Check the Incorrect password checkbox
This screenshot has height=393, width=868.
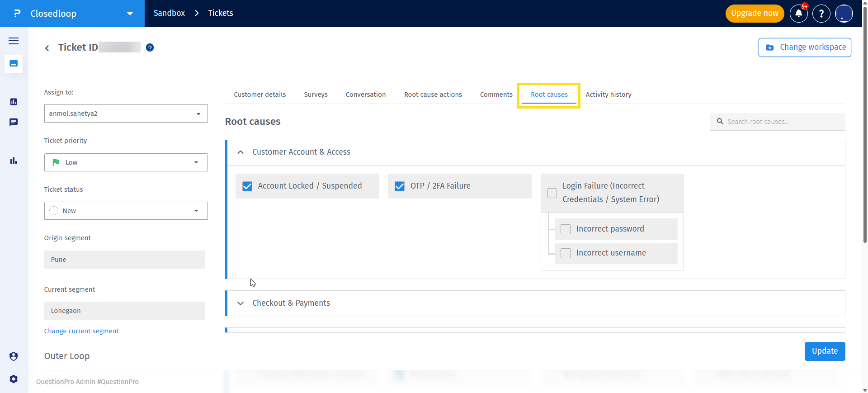(566, 229)
